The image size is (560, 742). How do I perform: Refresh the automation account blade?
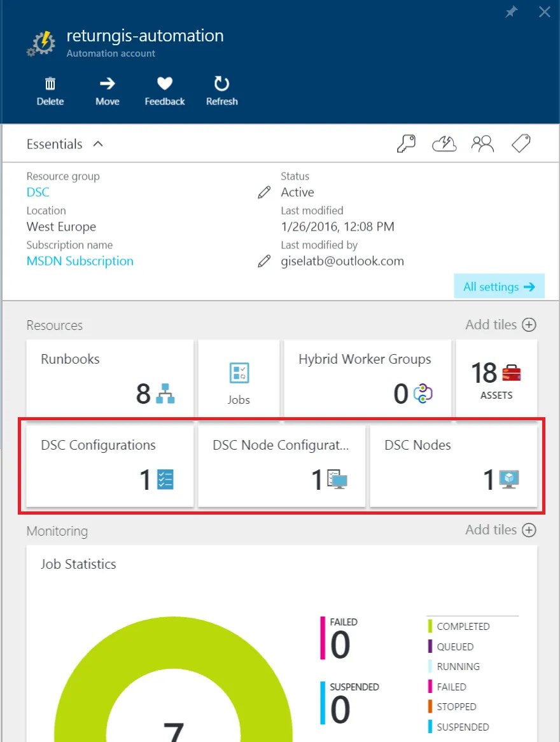(221, 84)
